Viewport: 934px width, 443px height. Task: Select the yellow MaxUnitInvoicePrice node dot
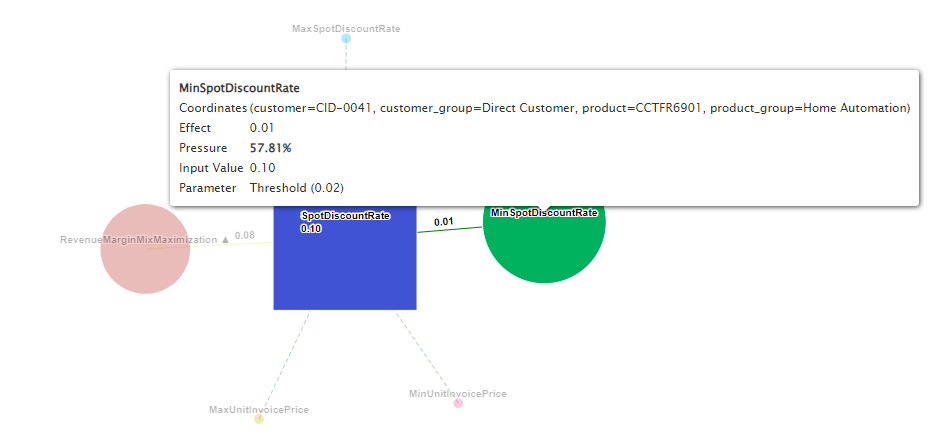point(259,419)
